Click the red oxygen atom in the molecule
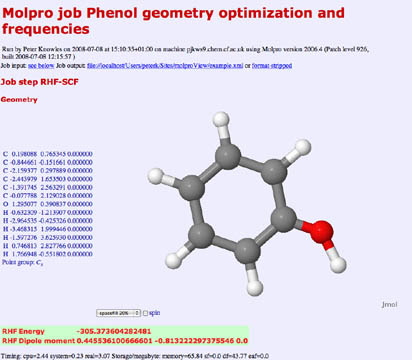 (322, 231)
